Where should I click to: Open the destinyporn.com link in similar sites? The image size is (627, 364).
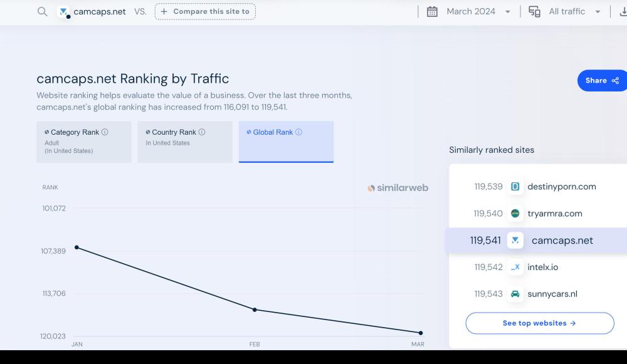click(x=561, y=187)
